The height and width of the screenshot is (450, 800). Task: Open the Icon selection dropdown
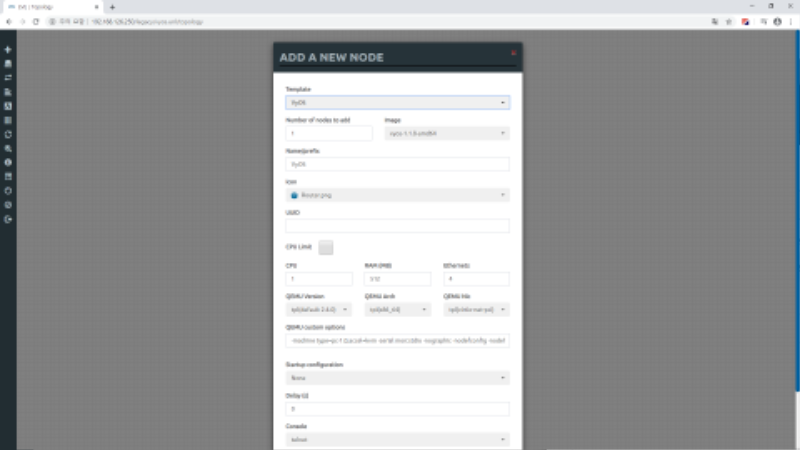[x=397, y=195]
